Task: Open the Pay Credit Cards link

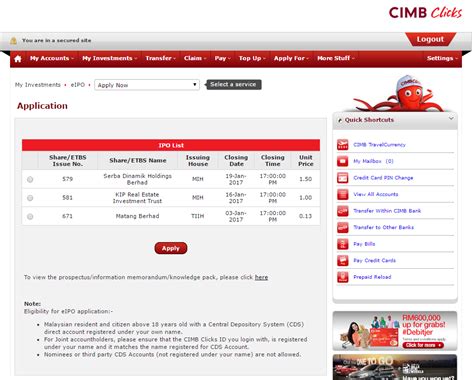Action: (x=375, y=260)
